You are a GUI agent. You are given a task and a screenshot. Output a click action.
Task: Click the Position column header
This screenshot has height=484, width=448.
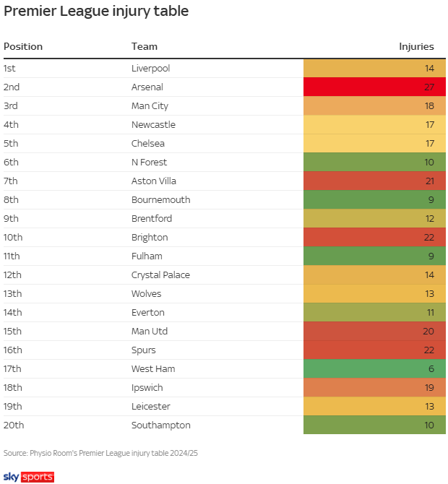click(x=23, y=46)
